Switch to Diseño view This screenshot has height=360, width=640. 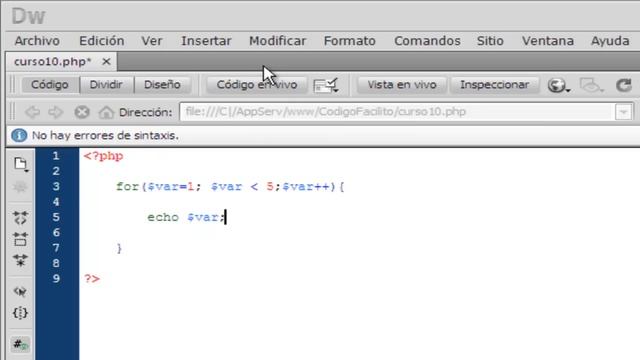point(162,84)
